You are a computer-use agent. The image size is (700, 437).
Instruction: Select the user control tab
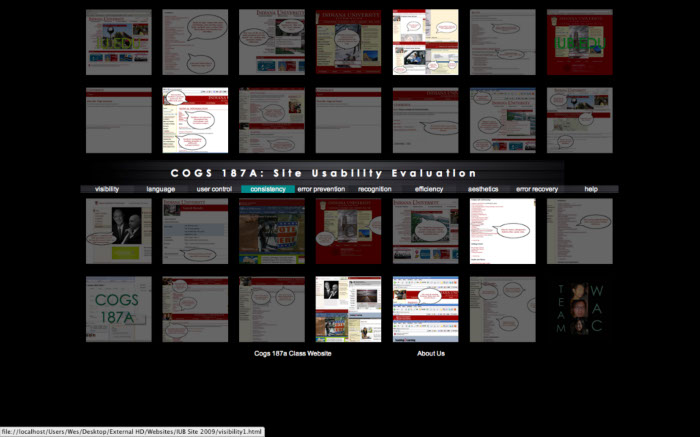(214, 189)
